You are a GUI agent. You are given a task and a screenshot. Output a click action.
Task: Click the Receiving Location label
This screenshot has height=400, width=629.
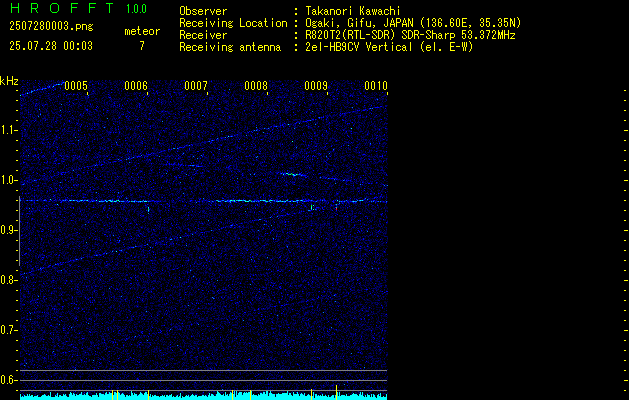click(x=233, y=23)
